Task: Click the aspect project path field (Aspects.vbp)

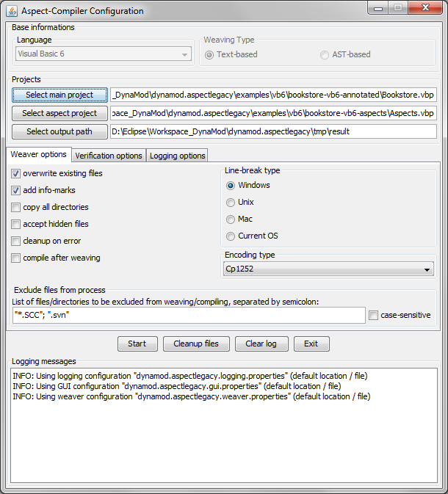Action: pyautogui.click(x=273, y=113)
